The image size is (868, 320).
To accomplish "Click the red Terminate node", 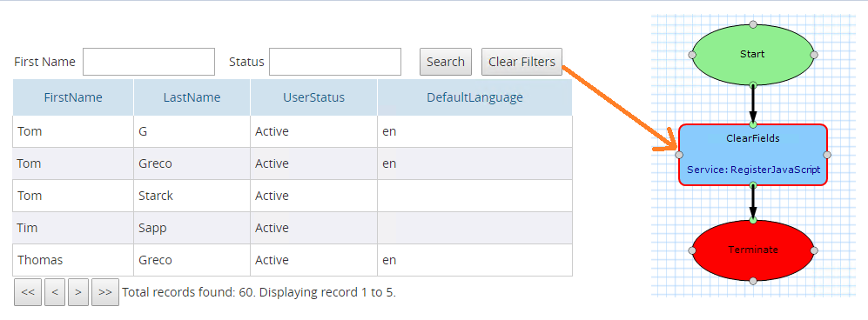I will (753, 250).
